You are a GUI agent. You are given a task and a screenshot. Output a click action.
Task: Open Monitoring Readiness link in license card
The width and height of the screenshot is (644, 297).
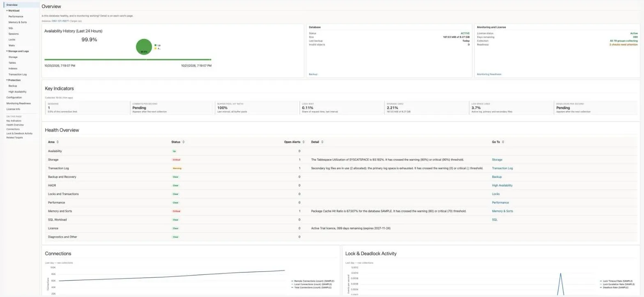(489, 74)
